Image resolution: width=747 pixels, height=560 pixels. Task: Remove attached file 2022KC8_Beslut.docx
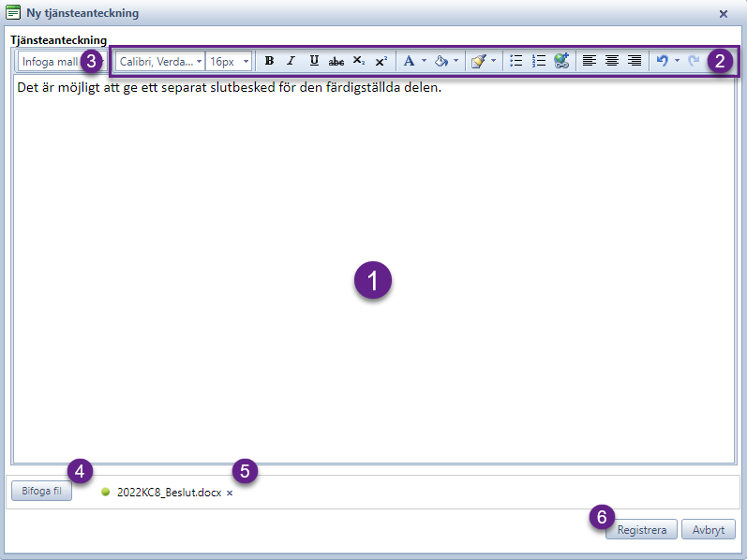coord(230,493)
